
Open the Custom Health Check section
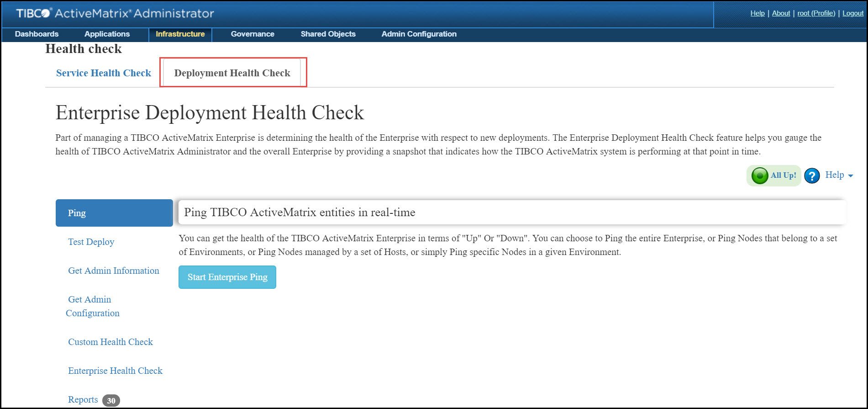(110, 342)
